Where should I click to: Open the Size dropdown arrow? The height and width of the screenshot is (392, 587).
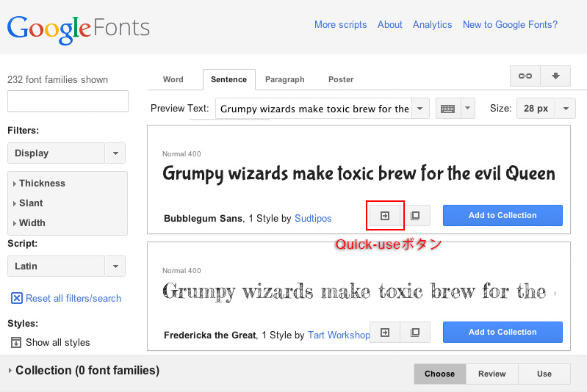coord(566,109)
